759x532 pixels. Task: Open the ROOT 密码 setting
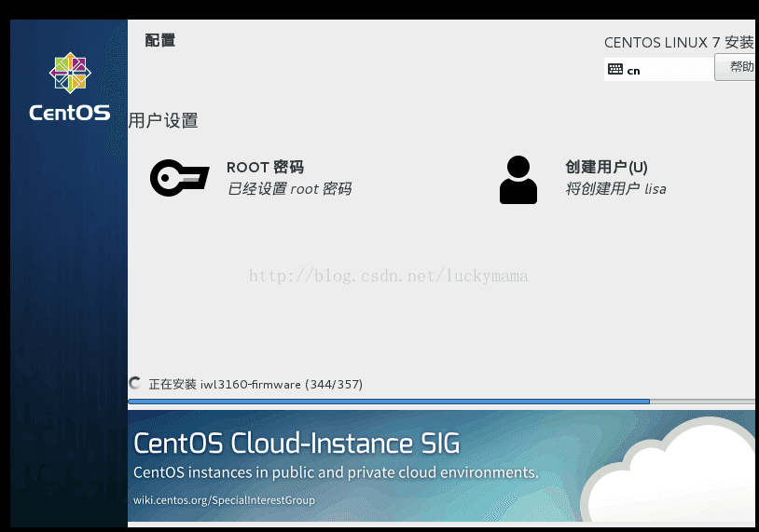click(251, 178)
